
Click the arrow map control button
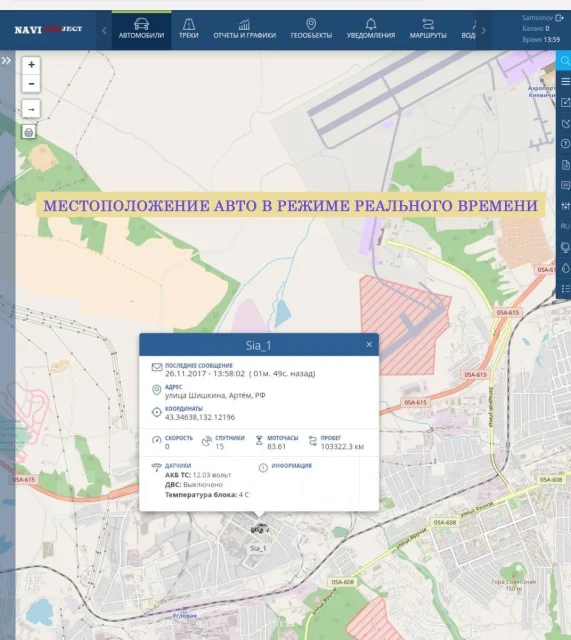click(31, 109)
